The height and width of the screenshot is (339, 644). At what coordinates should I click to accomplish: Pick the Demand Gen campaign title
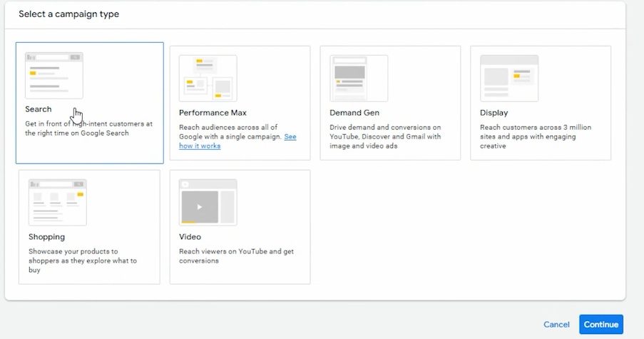point(354,113)
